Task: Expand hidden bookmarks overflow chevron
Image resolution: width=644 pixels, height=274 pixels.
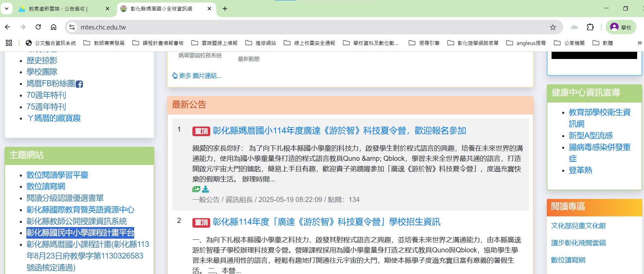Action: point(639,43)
